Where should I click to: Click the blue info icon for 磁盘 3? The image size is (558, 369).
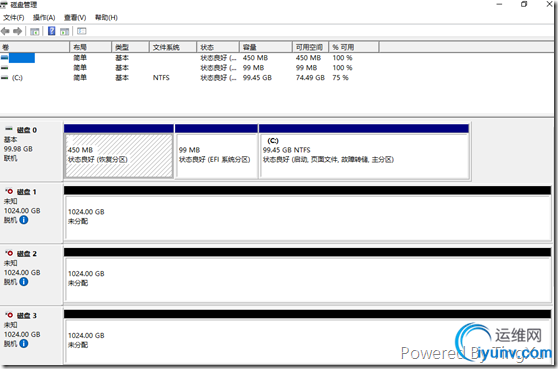(x=23, y=344)
